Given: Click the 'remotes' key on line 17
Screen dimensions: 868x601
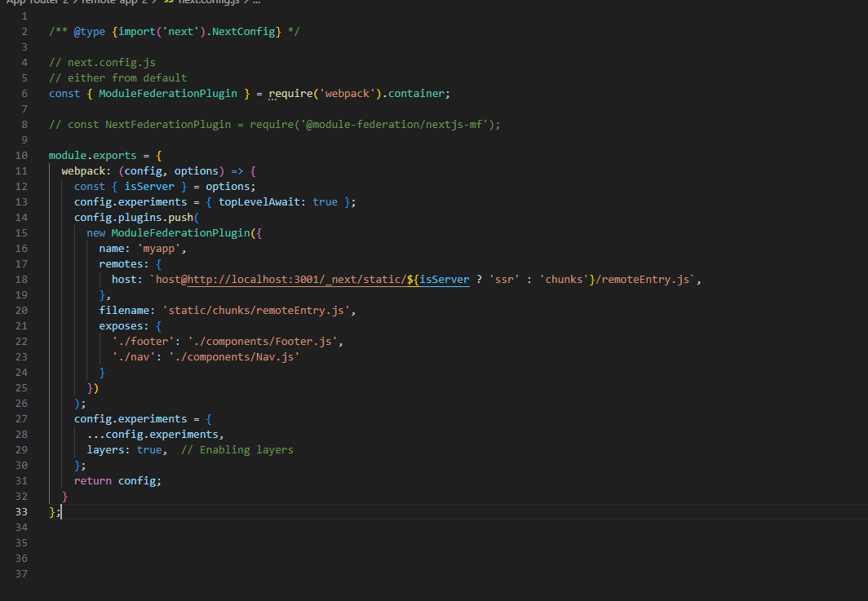Looking at the screenshot, I should [121, 264].
